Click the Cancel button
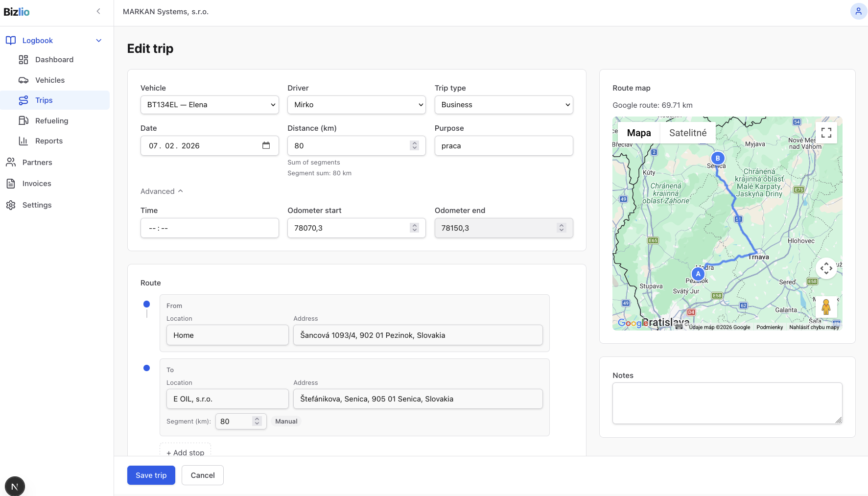The height and width of the screenshot is (496, 868). click(x=202, y=475)
